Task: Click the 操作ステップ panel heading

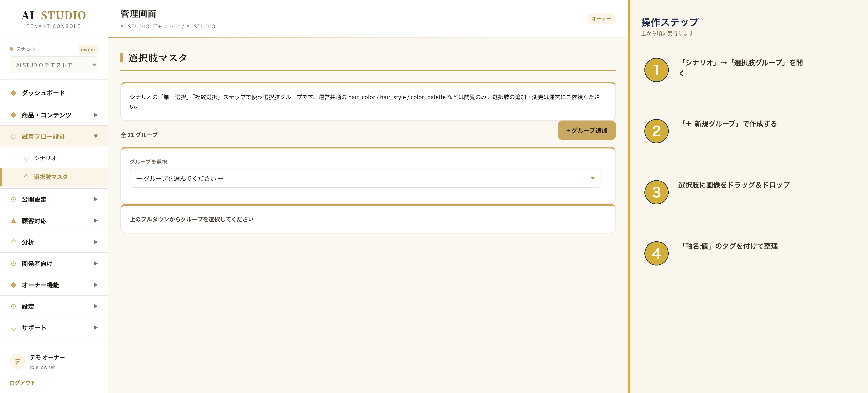Action: [670, 22]
